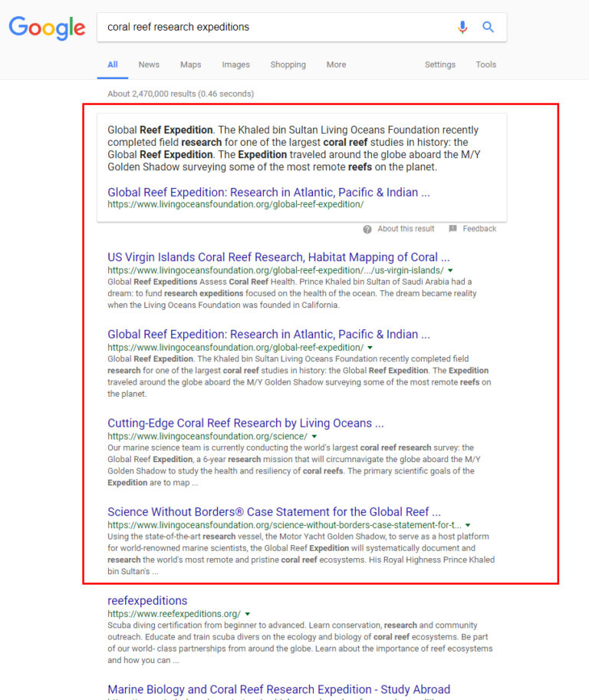Switch to the Shopping tab
This screenshot has height=700, width=589.
point(288,64)
